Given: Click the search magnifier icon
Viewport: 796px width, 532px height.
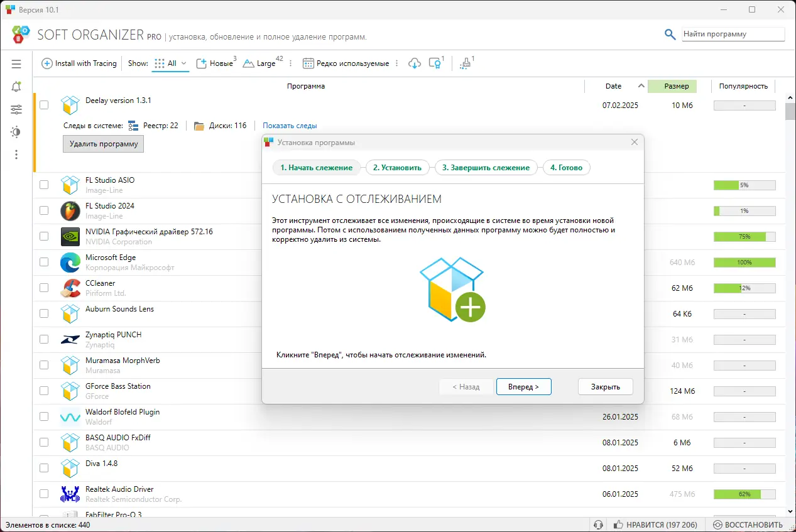Looking at the screenshot, I should point(670,34).
